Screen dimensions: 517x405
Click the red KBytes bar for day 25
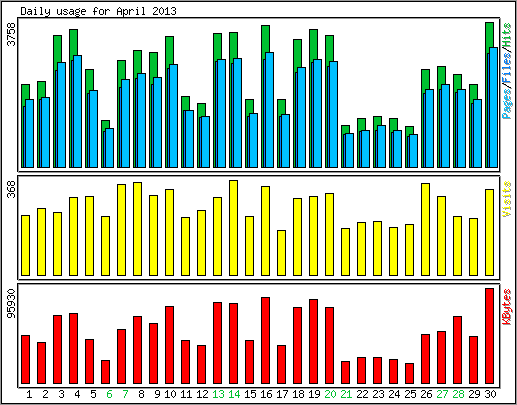click(410, 373)
